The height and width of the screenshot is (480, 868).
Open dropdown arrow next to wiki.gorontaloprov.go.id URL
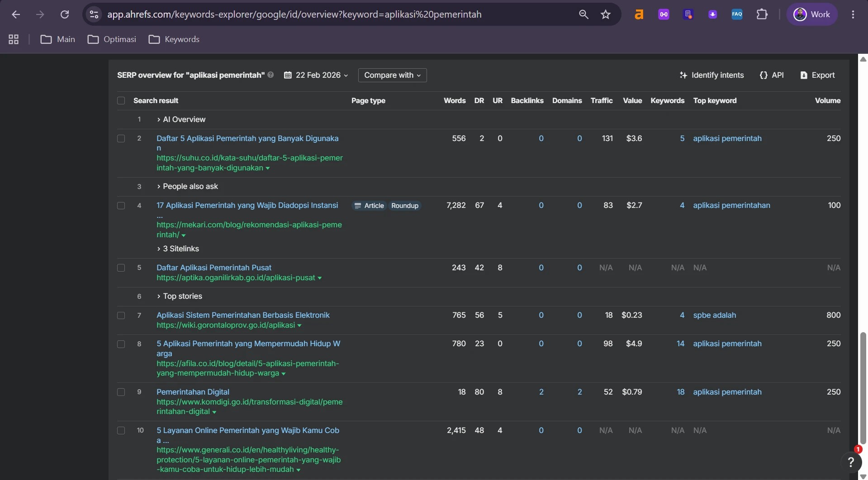(x=299, y=325)
